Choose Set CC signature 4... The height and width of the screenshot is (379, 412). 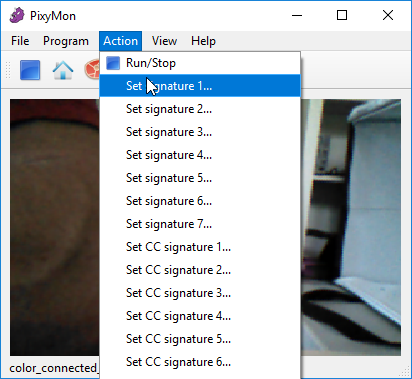click(200, 316)
